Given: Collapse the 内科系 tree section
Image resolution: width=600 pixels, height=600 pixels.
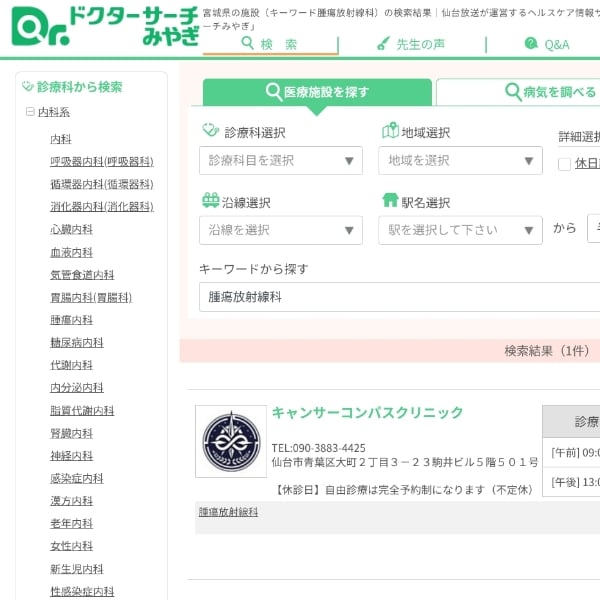Looking at the screenshot, I should [30, 112].
